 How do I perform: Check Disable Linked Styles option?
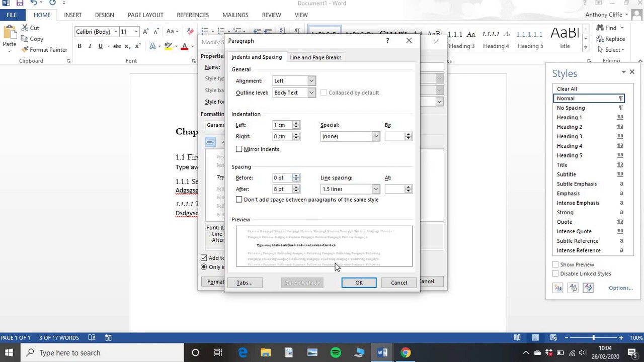tap(555, 274)
